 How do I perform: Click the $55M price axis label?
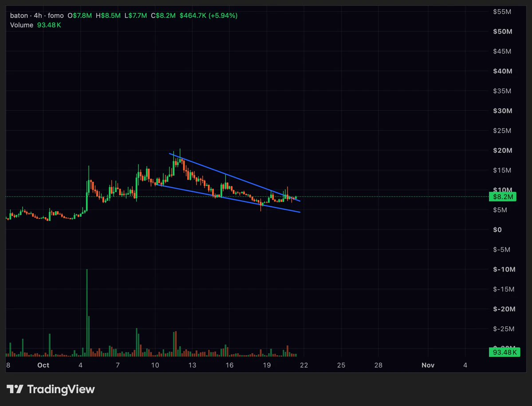coord(502,12)
